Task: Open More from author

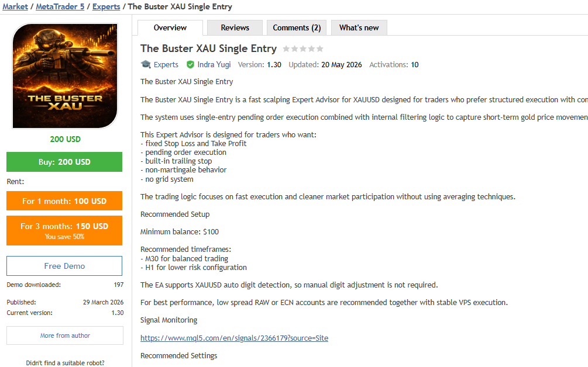Action: (x=65, y=335)
